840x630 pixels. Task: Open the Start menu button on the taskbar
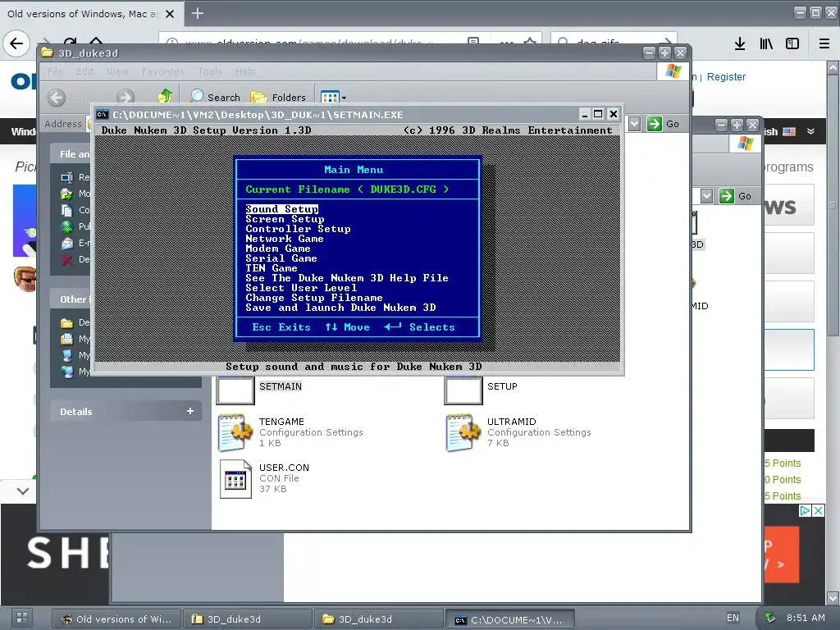[22, 618]
